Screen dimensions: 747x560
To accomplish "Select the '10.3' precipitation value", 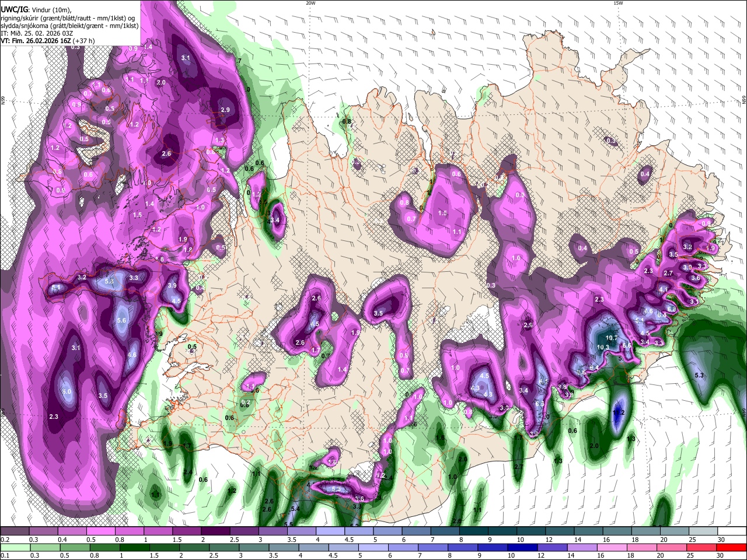I will click(603, 347).
